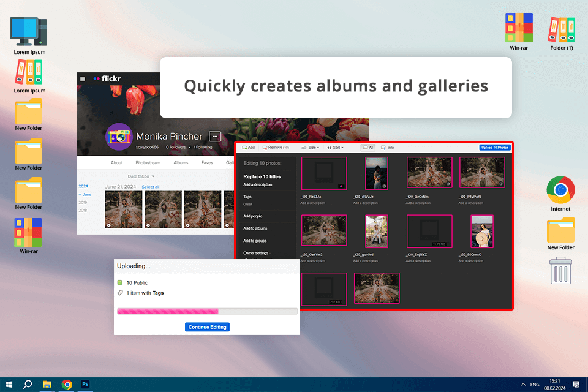Open the Sort dropdown in the uploader
Screen dimensions: 588x392
pos(335,148)
